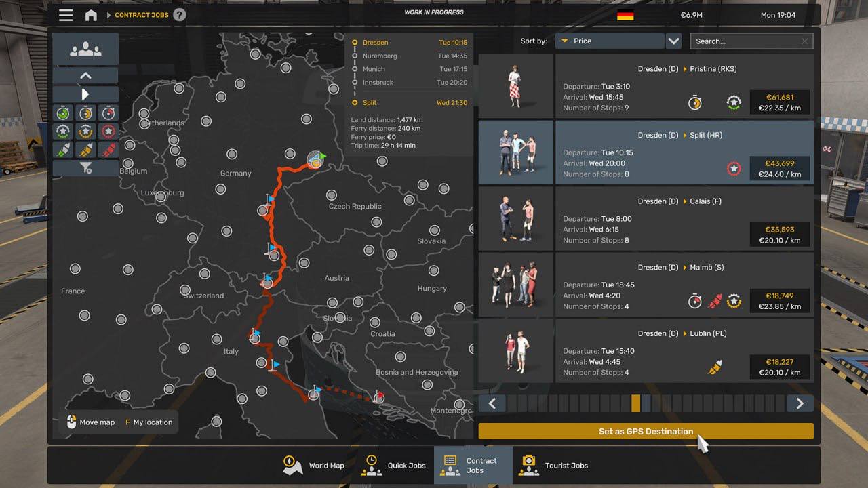Toggle the yellow rocket filter
This screenshot has width=868, height=488.
point(85,149)
